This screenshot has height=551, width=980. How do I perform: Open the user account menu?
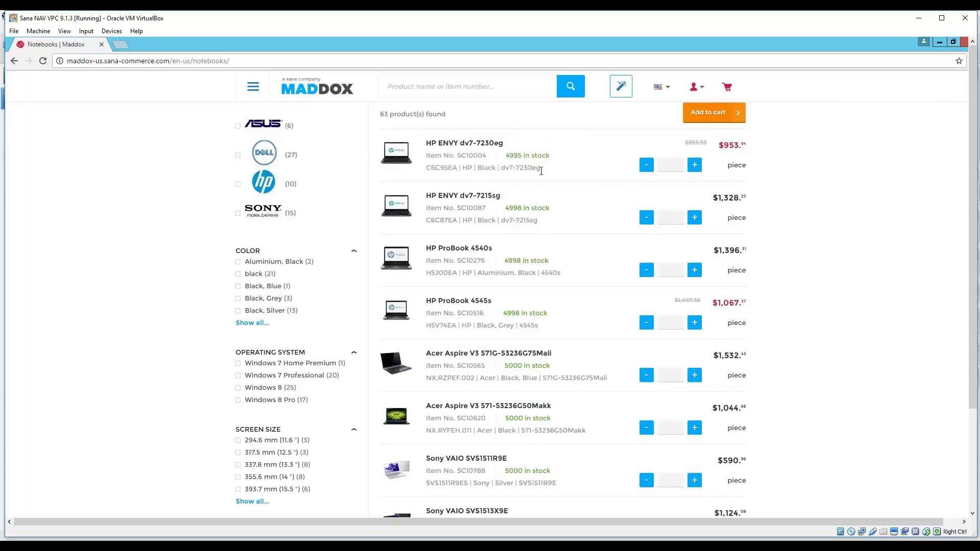coord(696,87)
